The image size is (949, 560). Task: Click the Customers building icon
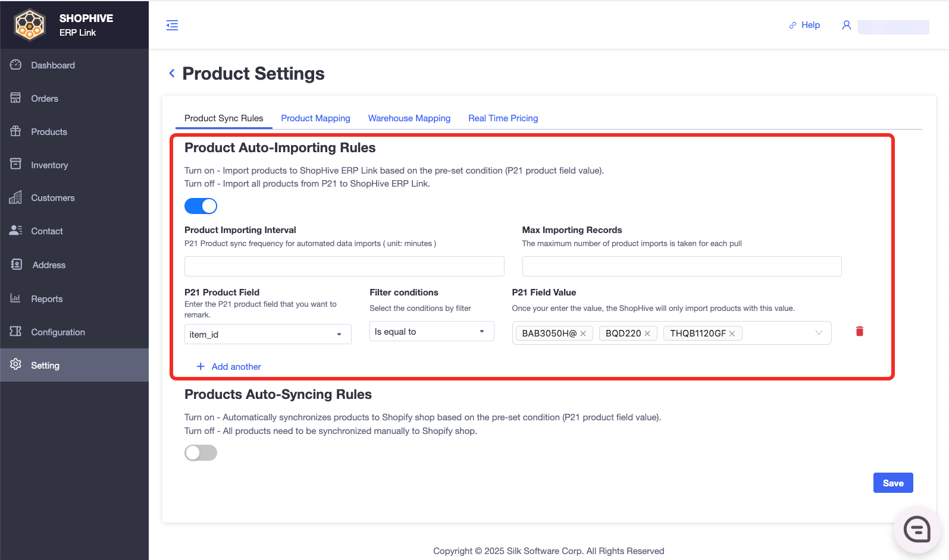point(16,197)
